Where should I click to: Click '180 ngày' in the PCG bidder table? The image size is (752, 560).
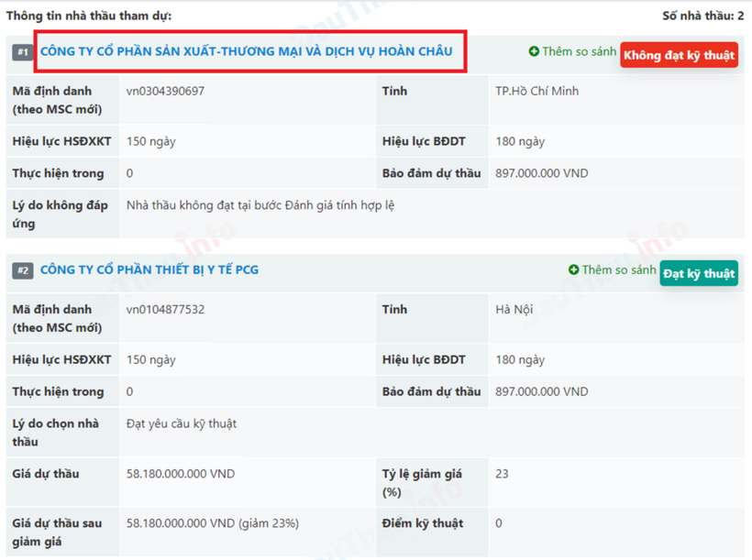click(520, 359)
